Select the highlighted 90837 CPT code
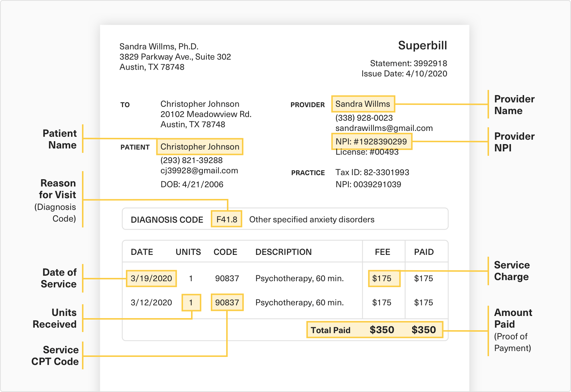 coord(227,303)
